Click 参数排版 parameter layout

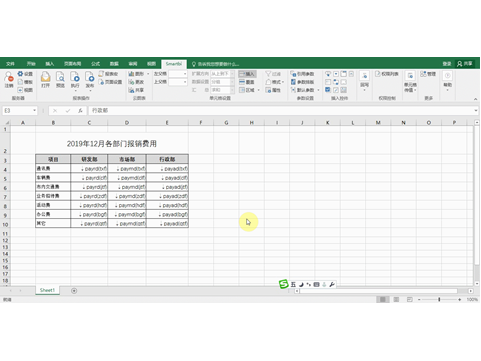point(302,82)
